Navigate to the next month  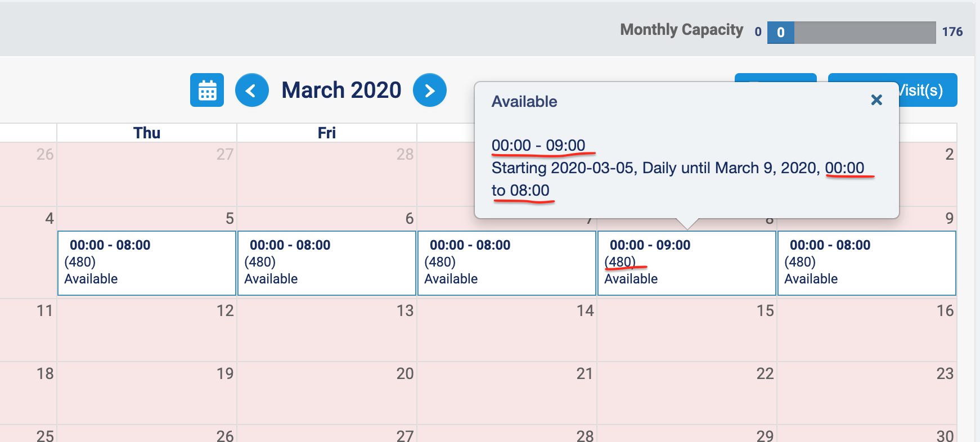430,89
